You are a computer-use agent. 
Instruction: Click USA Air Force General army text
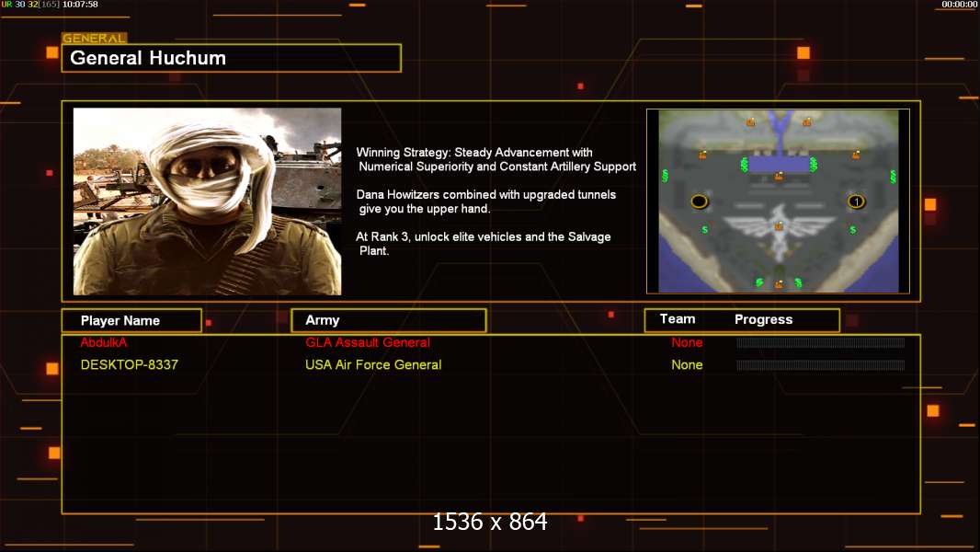click(373, 365)
